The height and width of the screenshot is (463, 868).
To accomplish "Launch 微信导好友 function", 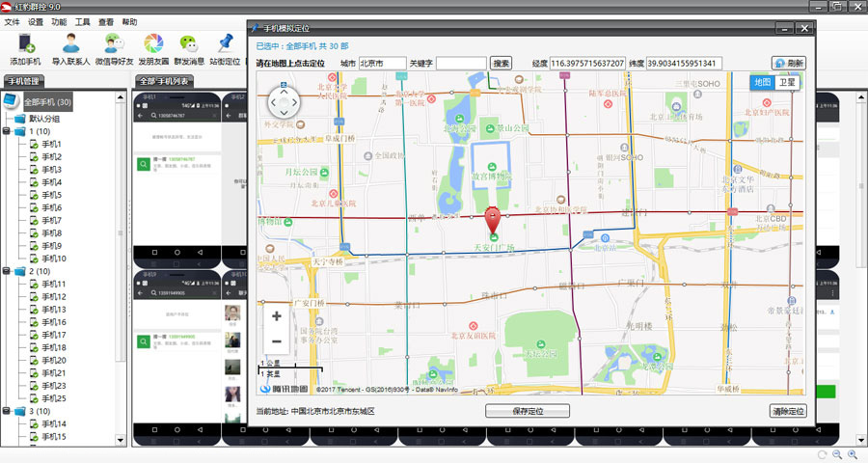I will click(114, 43).
